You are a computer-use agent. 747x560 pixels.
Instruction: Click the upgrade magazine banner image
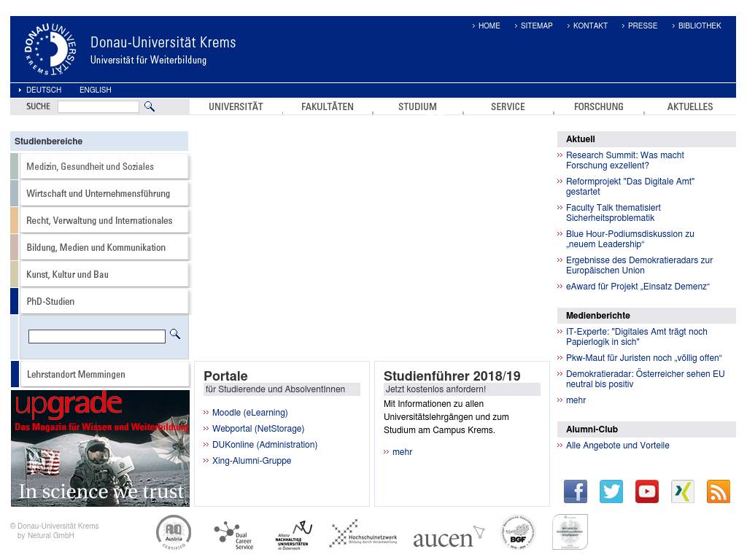[x=100, y=448]
